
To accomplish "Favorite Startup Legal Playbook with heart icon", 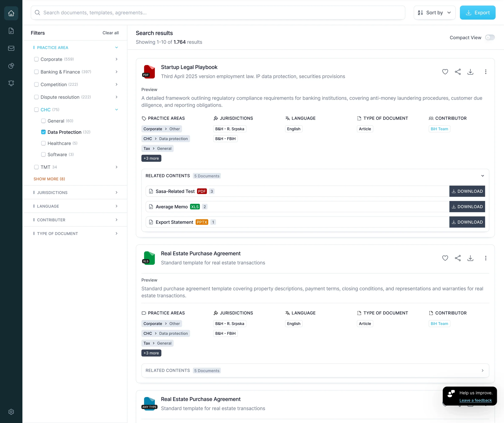I will (x=445, y=72).
